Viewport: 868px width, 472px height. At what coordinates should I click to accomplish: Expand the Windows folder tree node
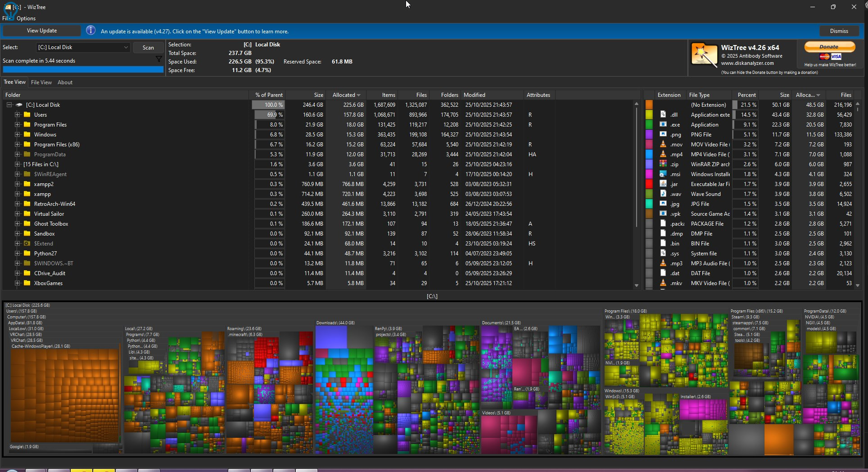(x=17, y=135)
